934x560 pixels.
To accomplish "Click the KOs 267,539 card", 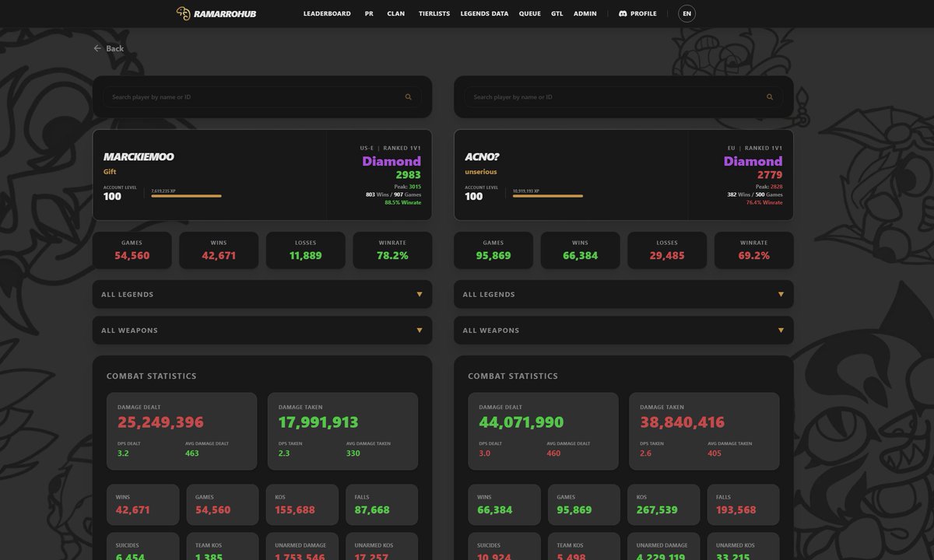I will [663, 504].
